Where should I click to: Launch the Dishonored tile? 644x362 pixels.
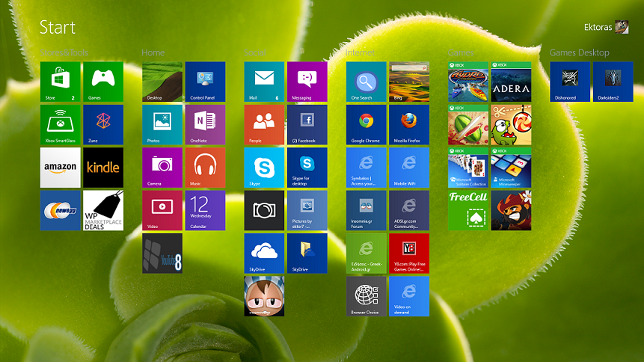point(570,82)
